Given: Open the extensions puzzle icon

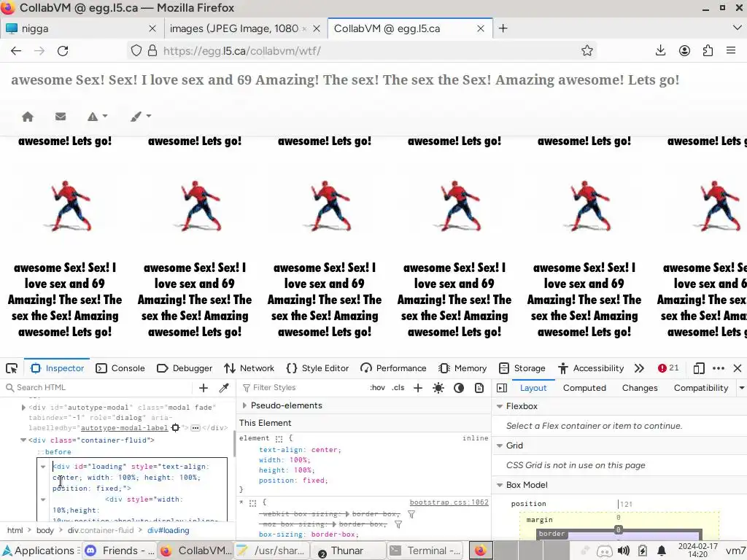Looking at the screenshot, I should pos(708,50).
